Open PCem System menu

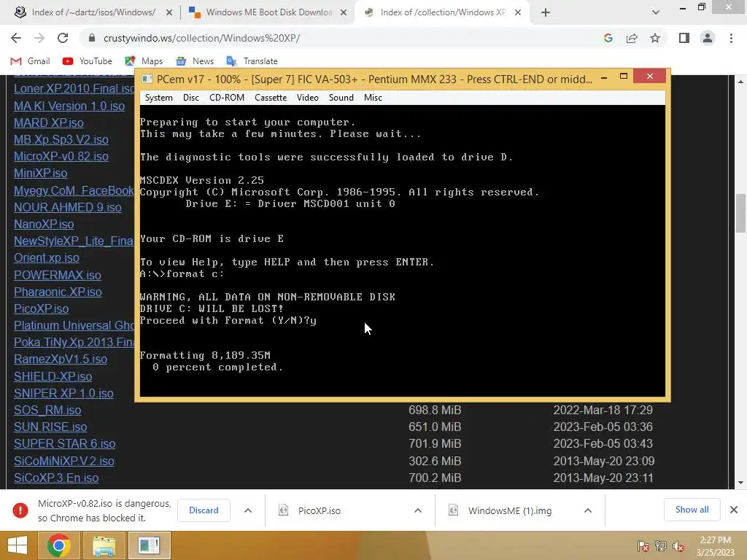click(x=158, y=98)
